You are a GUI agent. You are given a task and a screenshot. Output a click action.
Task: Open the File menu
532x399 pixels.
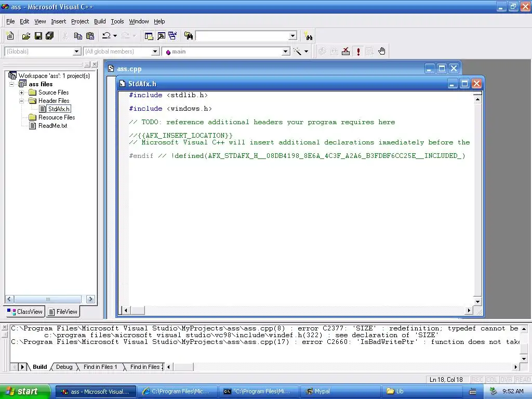tap(10, 21)
